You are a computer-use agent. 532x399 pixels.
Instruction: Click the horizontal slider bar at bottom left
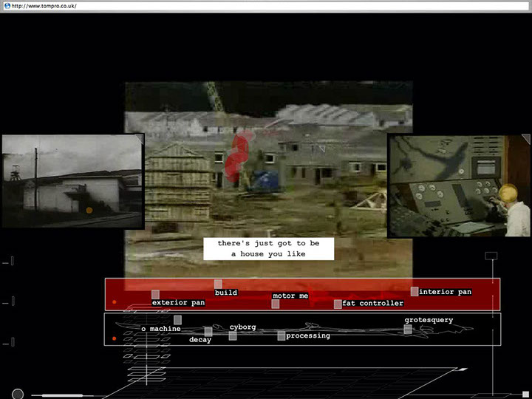62,395
